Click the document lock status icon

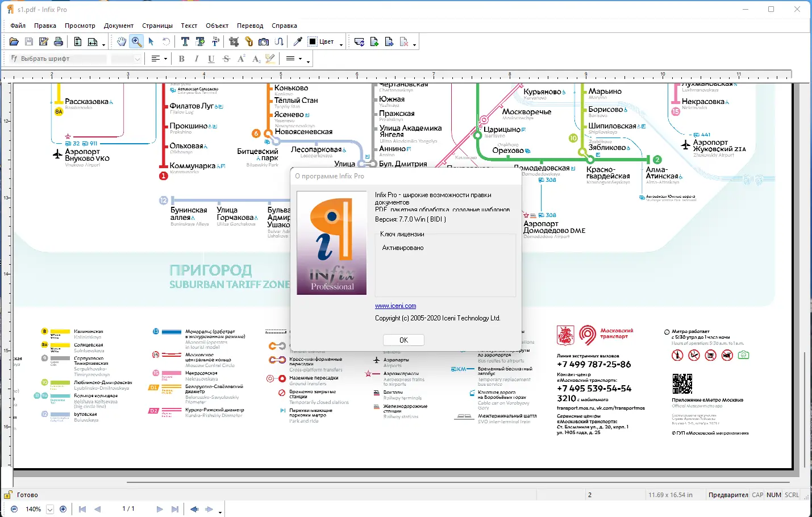click(x=7, y=495)
